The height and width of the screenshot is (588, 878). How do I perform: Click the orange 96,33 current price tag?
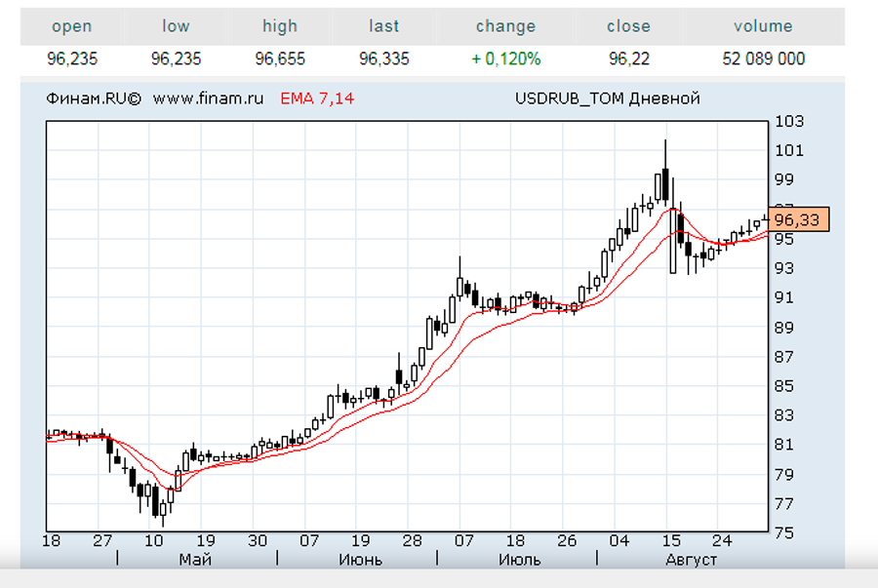(x=797, y=220)
